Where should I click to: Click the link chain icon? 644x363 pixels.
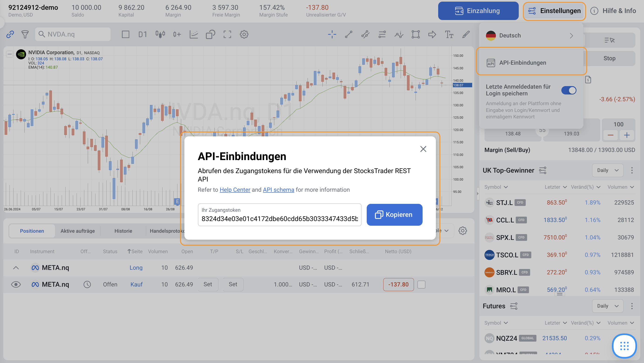(10, 34)
